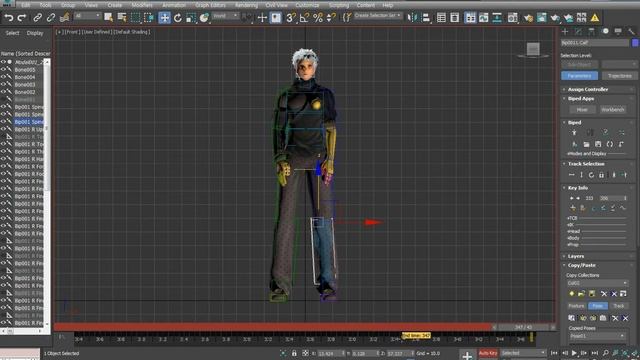Toggle Percent Snap
Image resolution: width=640 pixels, height=360 pixels.
(318, 18)
